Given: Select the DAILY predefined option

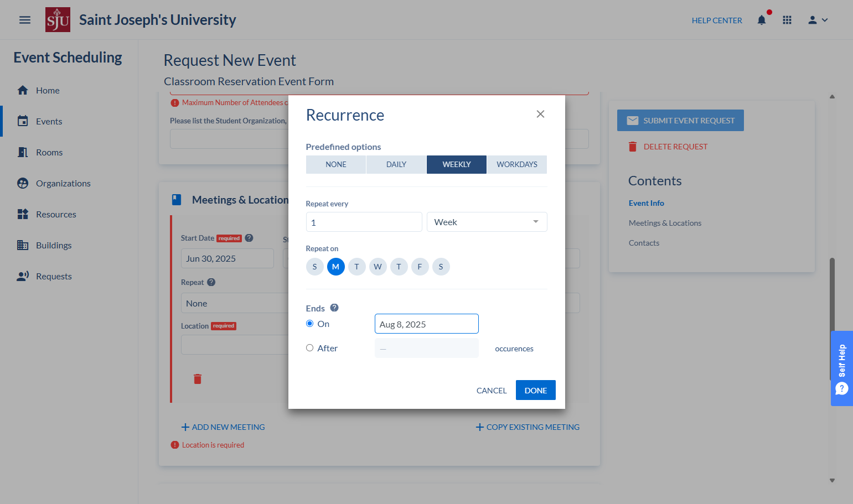Looking at the screenshot, I should 396,164.
